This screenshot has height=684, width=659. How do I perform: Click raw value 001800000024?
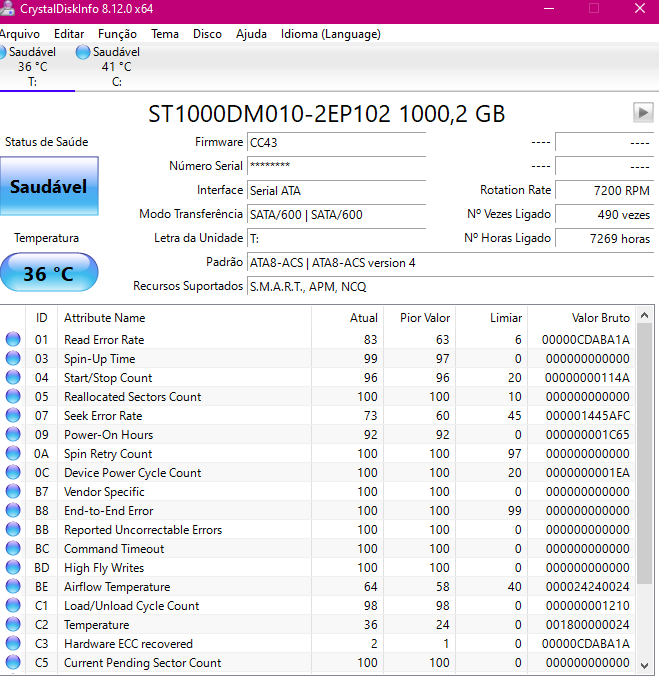coord(587,624)
